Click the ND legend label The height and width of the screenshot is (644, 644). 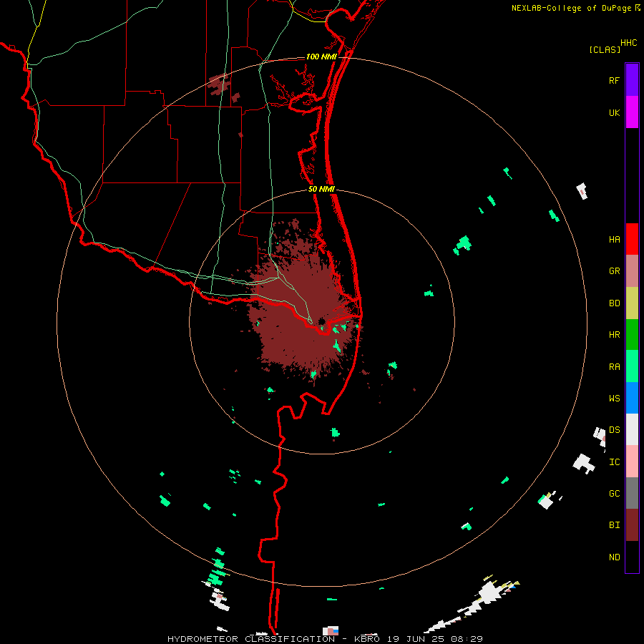click(614, 557)
